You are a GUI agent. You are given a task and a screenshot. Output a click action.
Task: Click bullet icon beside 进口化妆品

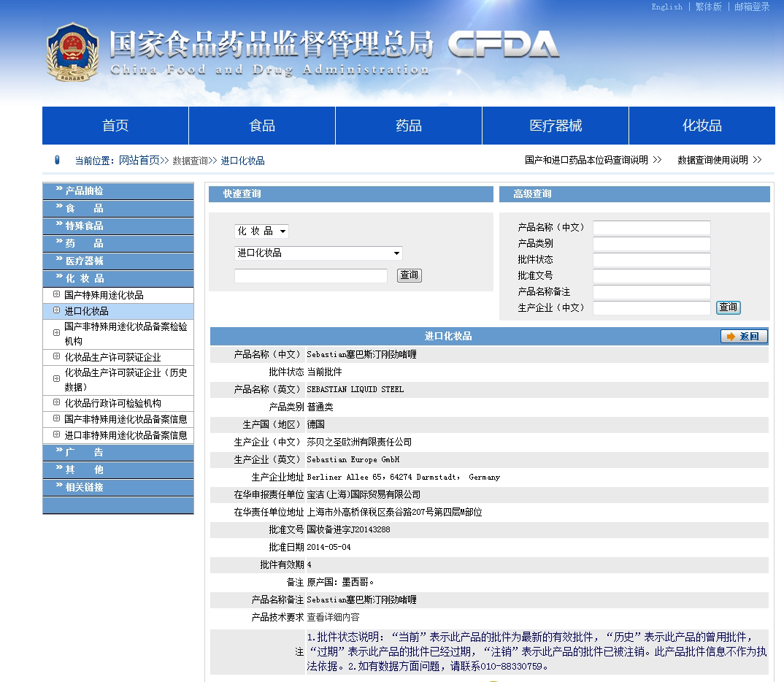(56, 310)
